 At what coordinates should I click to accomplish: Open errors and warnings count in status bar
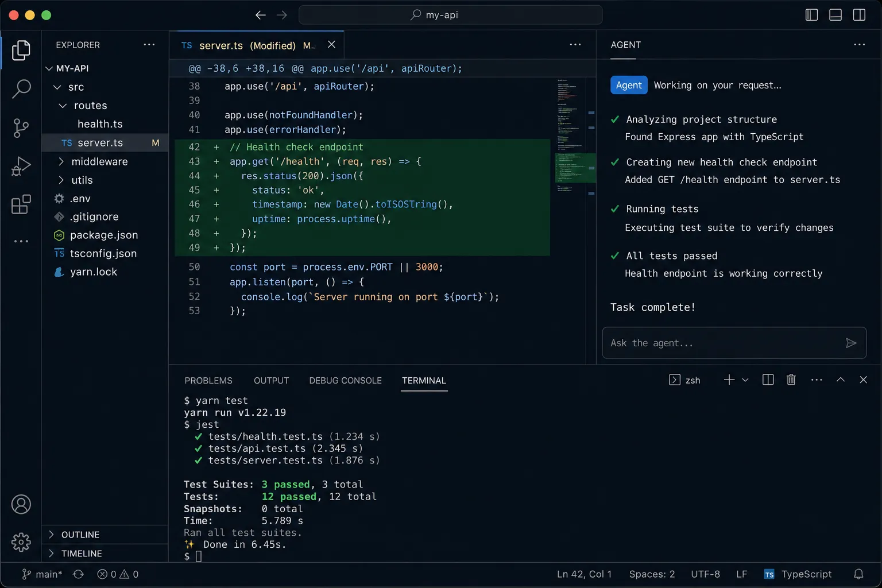[x=118, y=574]
